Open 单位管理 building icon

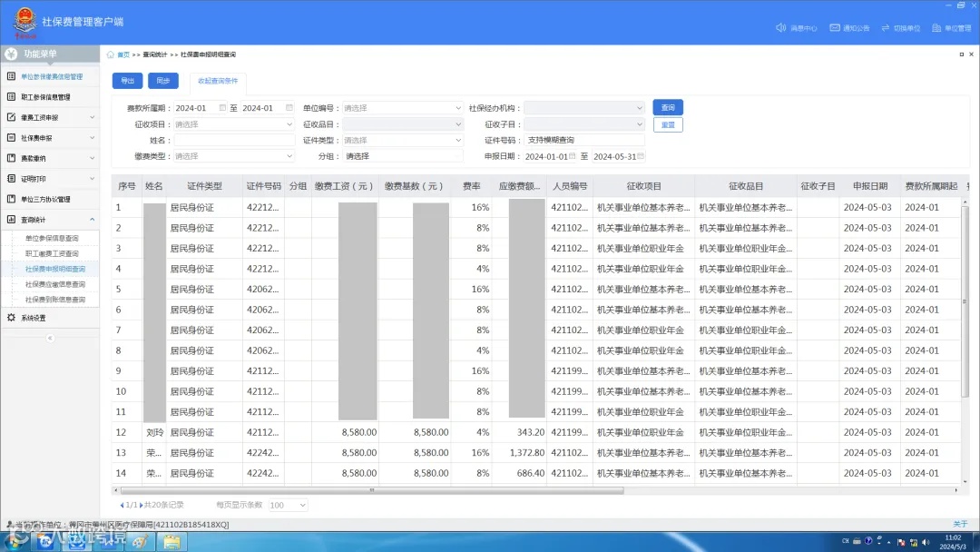[x=936, y=27]
